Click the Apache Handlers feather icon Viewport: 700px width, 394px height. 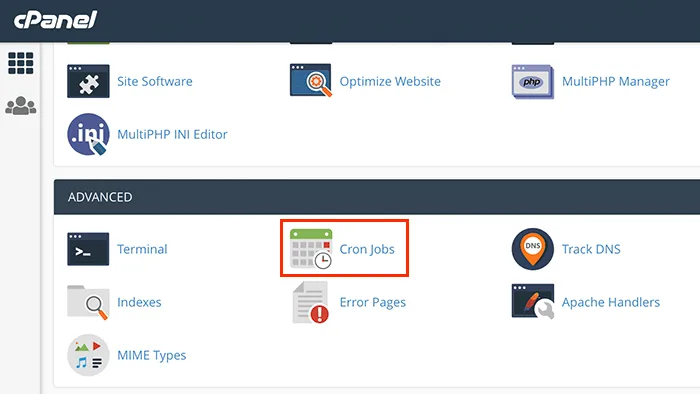coord(533,302)
